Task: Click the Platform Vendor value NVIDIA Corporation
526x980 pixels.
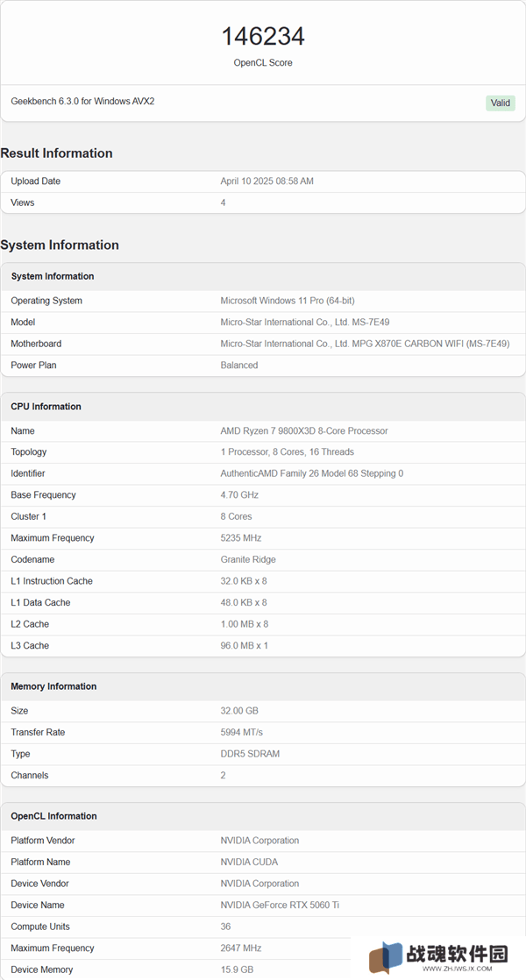Action: click(259, 841)
